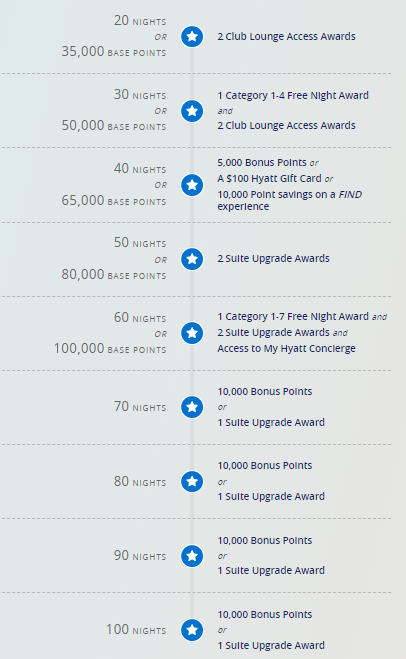
Task: Click the star icon beside 30 Nights
Action: (x=192, y=111)
